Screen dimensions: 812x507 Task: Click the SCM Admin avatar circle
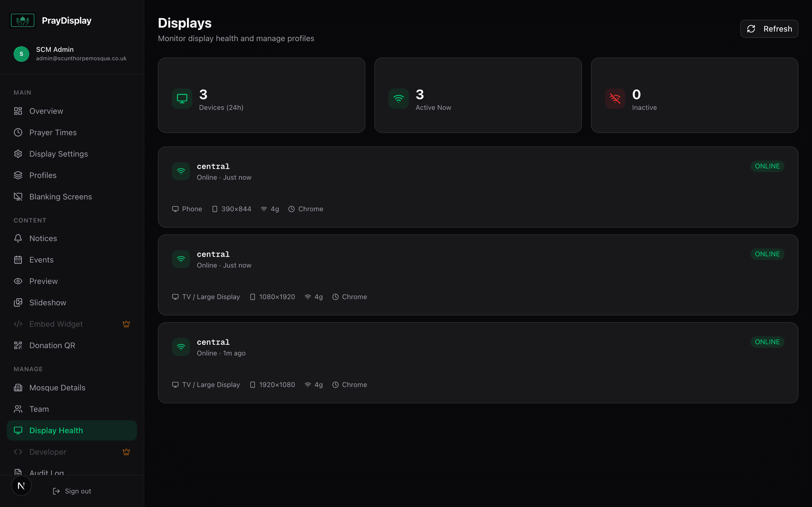pyautogui.click(x=21, y=54)
